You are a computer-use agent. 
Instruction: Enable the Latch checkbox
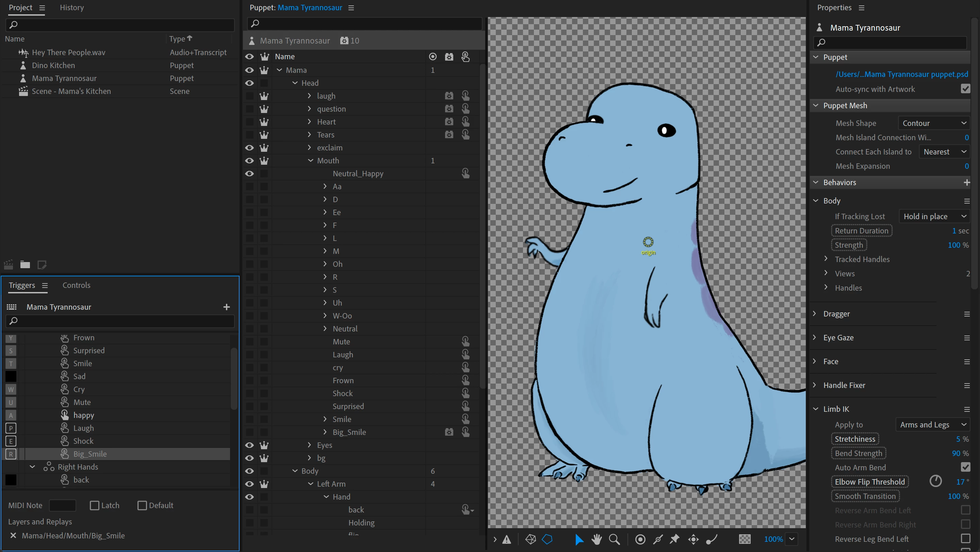(94, 505)
